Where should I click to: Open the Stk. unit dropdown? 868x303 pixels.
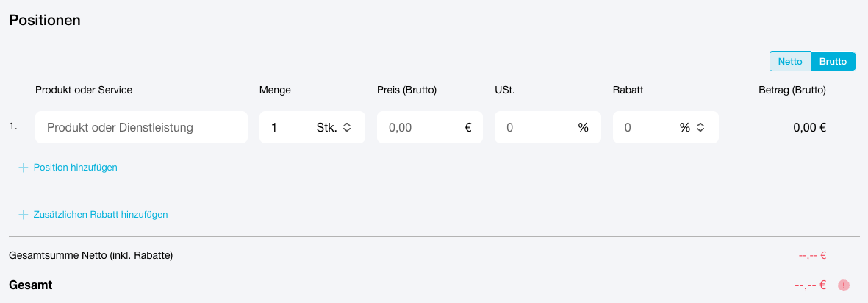coord(334,127)
